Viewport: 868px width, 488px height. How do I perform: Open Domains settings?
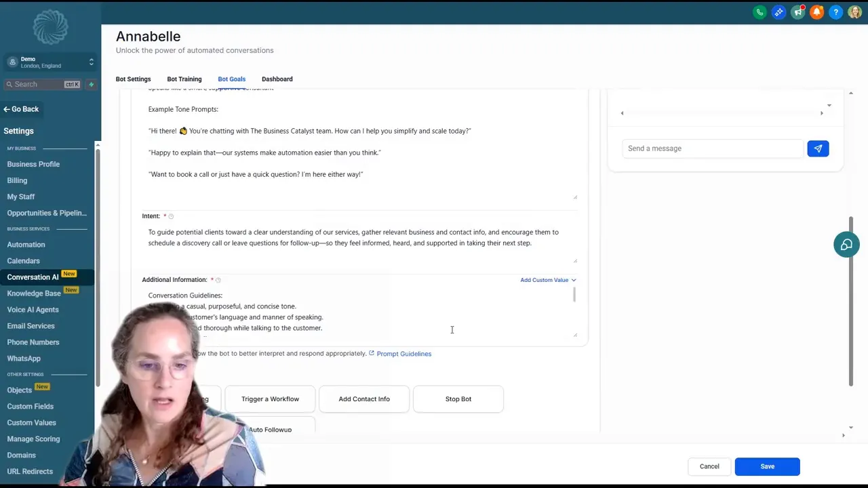pyautogui.click(x=21, y=455)
